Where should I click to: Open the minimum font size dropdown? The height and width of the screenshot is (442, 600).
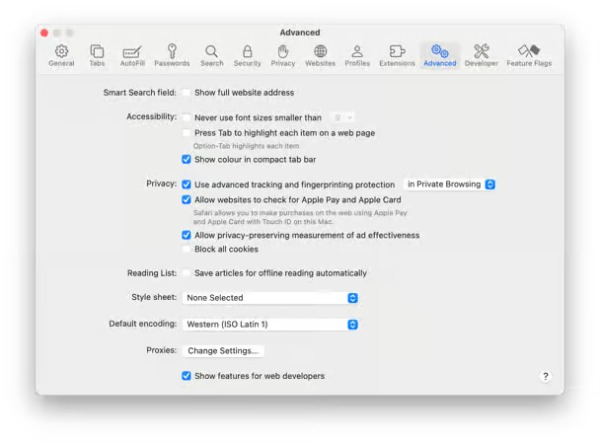pyautogui.click(x=342, y=117)
